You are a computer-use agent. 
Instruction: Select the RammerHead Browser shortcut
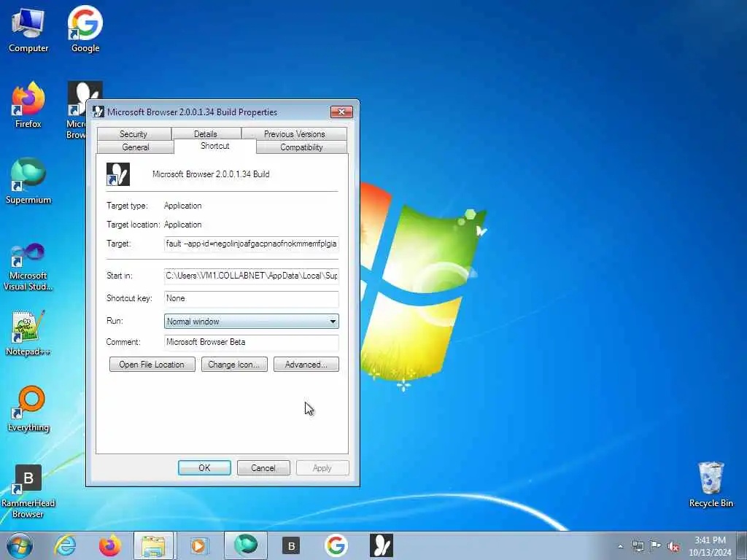pos(28,491)
